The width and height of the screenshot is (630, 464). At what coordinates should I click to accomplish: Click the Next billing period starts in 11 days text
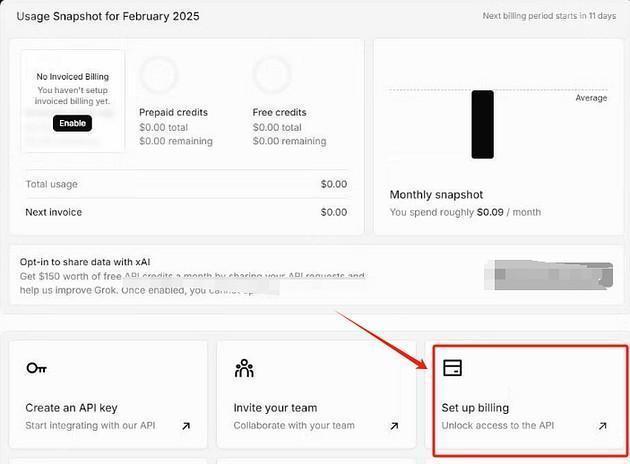[549, 16]
